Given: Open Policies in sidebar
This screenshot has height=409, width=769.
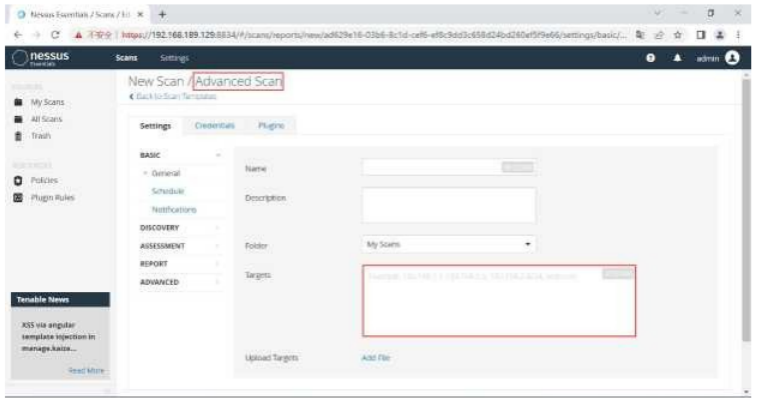Looking at the screenshot, I should point(44,180).
